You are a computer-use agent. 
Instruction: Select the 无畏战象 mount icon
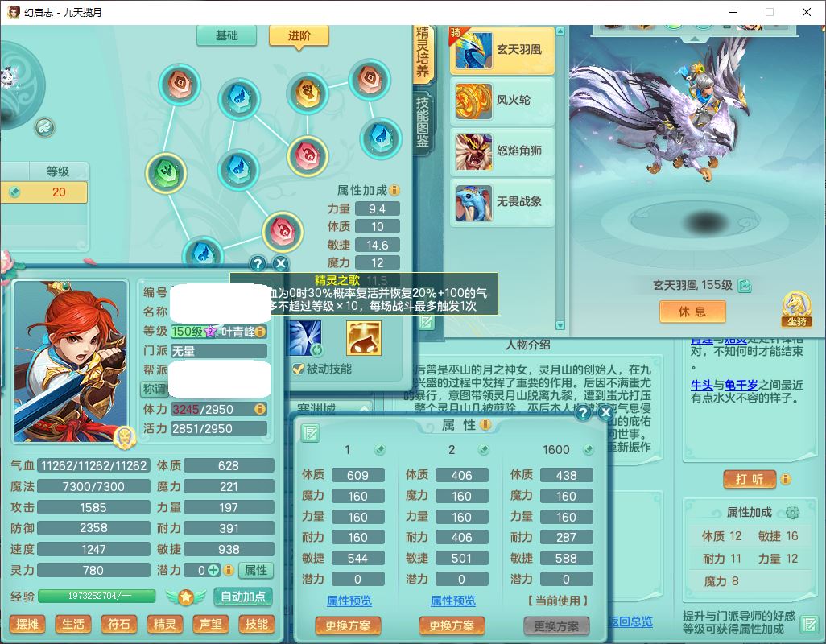coord(473,202)
